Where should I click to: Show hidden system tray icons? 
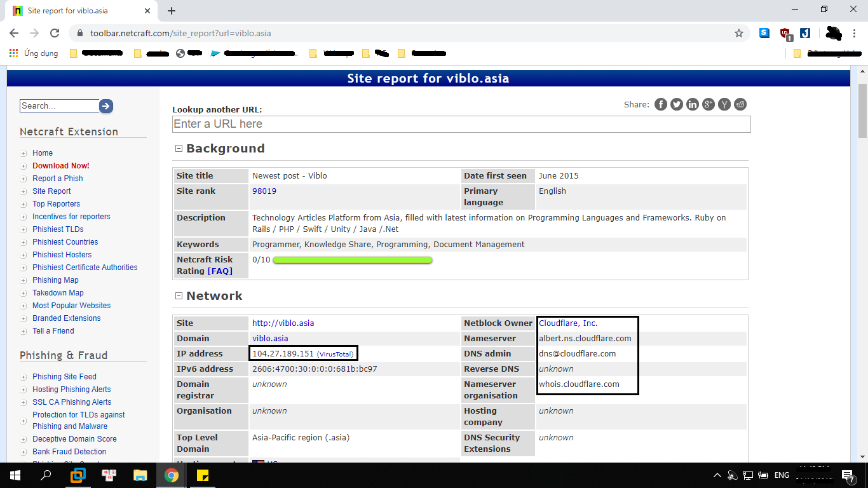point(717,475)
